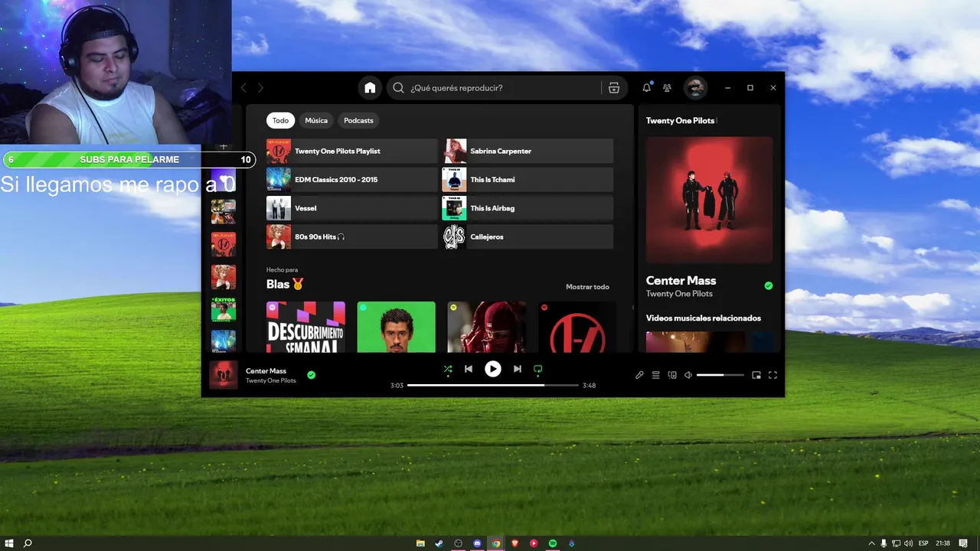980x551 pixels.
Task: Open ESP language switcher
Action: coord(923,543)
